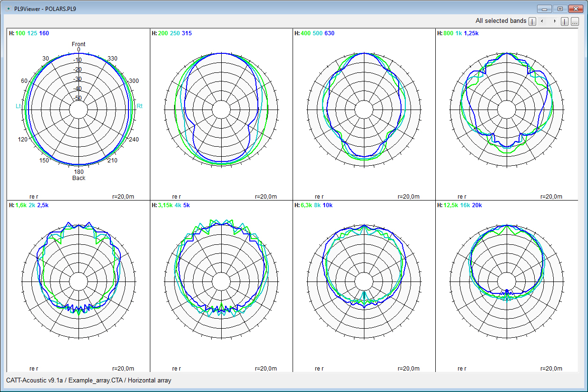Select the 100 125 160 Hz polar plot
588x392 pixels.
coord(78,110)
